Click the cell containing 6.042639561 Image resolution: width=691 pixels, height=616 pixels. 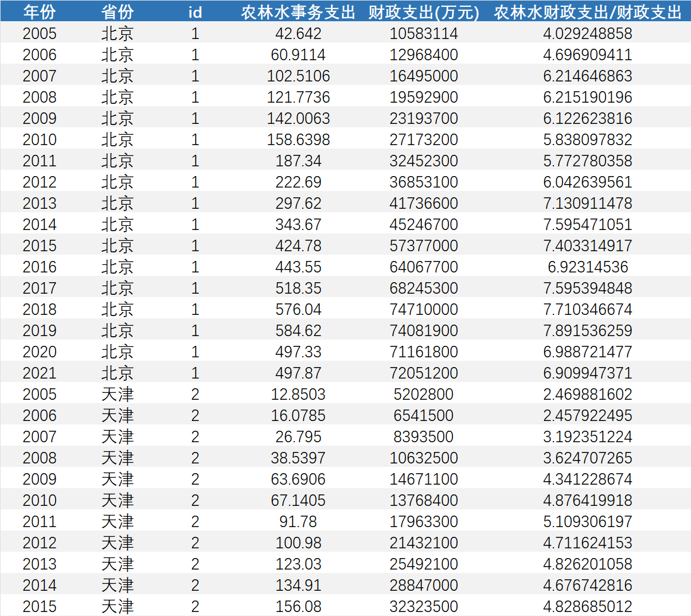[588, 182]
